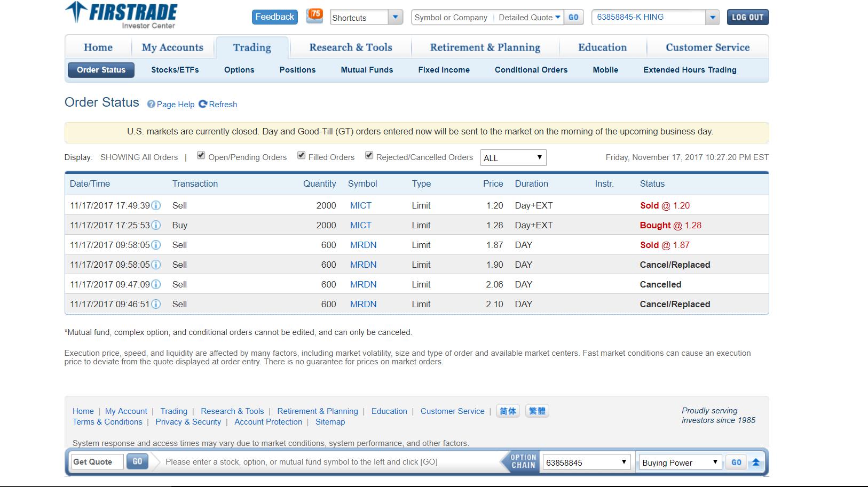Open the My Accounts tab
868x487 pixels.
(x=172, y=47)
